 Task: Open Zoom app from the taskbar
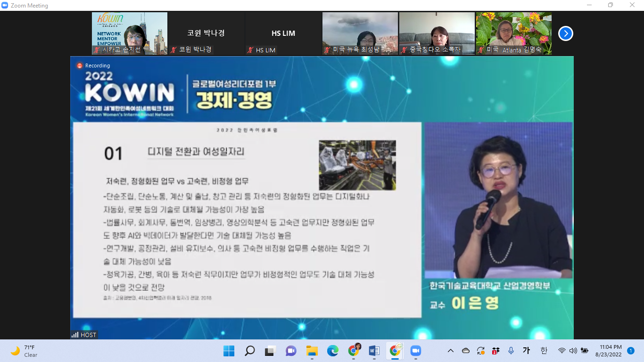click(x=415, y=351)
